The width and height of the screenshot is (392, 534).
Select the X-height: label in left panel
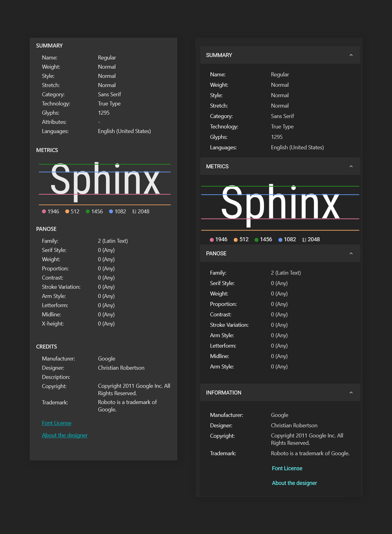click(x=53, y=324)
